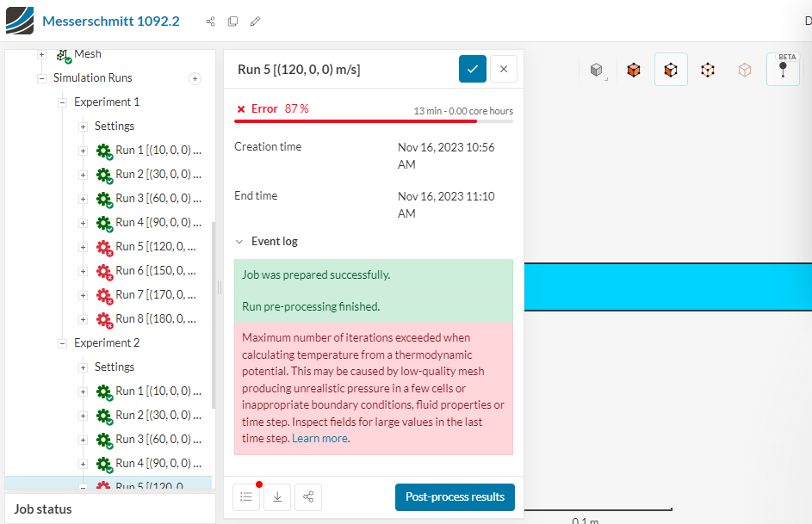Collapse the Experiment 2 node
Screen dimensions: 812x524
(62, 343)
